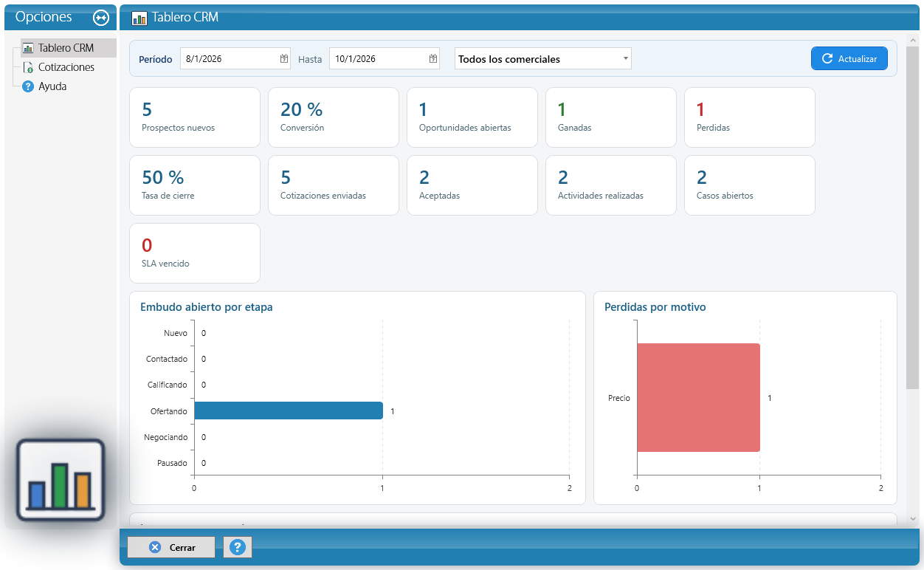Click the Aceptadas card
924x570 pixels.
(x=472, y=185)
